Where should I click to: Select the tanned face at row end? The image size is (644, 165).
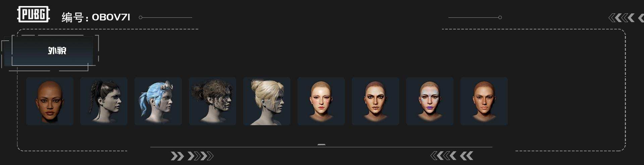[x=484, y=101]
